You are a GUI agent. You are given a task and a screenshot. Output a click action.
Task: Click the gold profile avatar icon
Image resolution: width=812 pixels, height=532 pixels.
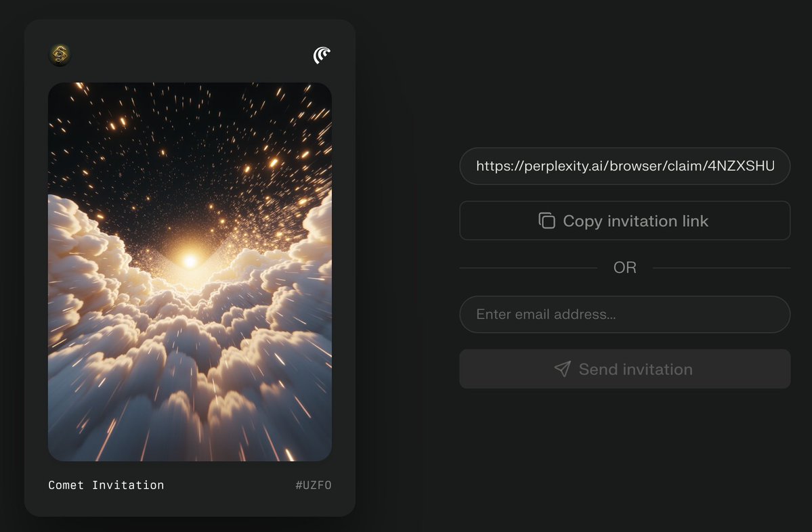click(60, 55)
